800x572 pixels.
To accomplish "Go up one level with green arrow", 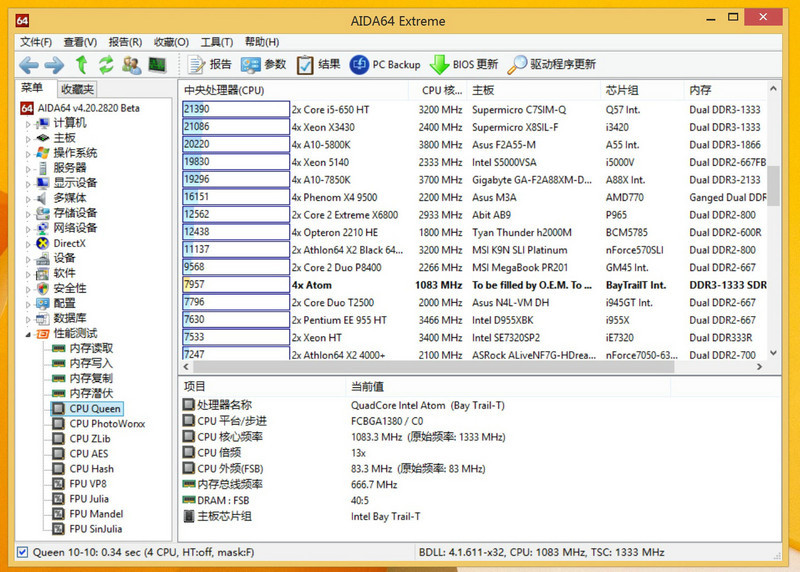I will point(81,65).
